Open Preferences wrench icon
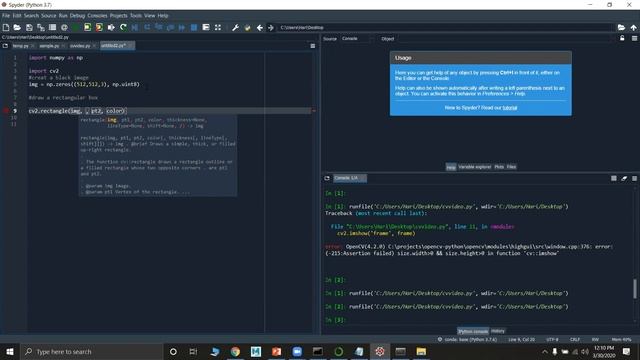Viewport: 640px width, 360px height. click(x=236, y=27)
